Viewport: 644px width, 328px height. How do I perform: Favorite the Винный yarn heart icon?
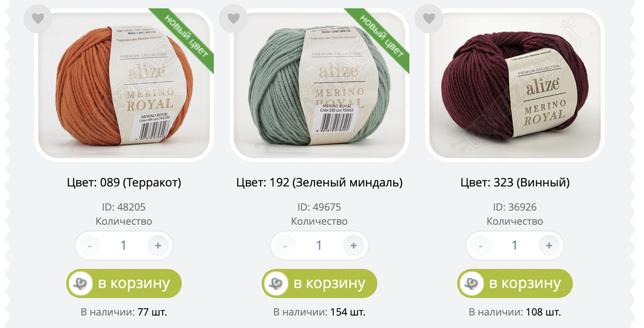tap(429, 19)
